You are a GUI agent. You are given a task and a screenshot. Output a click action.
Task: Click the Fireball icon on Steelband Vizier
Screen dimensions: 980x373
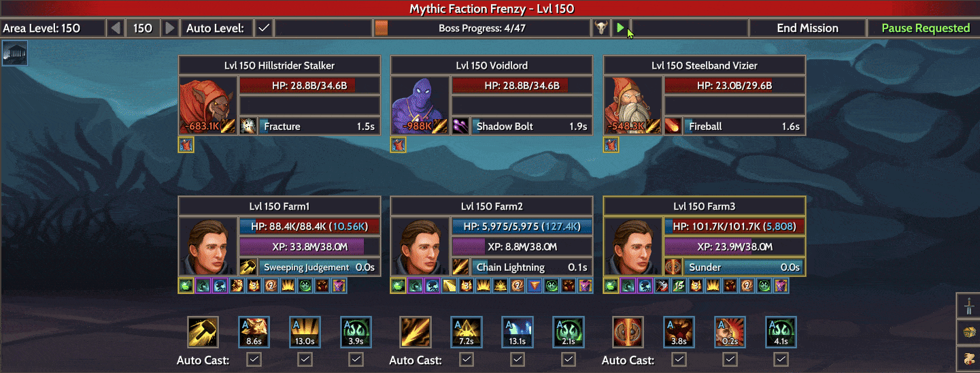tap(673, 126)
